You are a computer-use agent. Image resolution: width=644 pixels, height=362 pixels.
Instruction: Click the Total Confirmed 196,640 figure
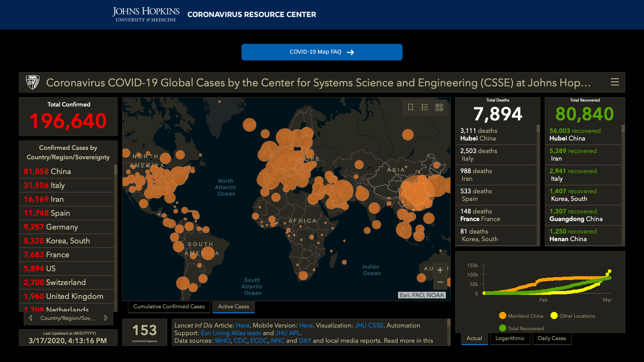(x=68, y=121)
